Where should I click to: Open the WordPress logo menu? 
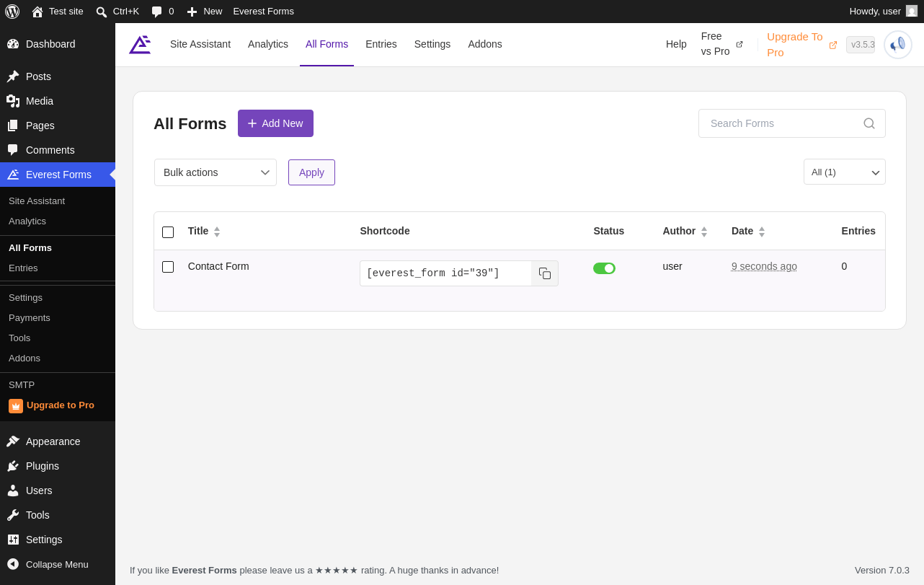click(x=12, y=12)
